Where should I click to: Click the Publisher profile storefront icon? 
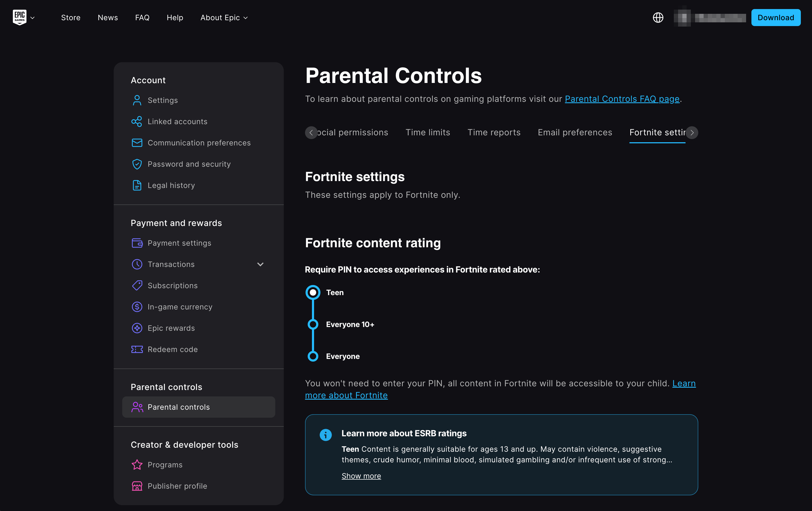[x=137, y=486]
